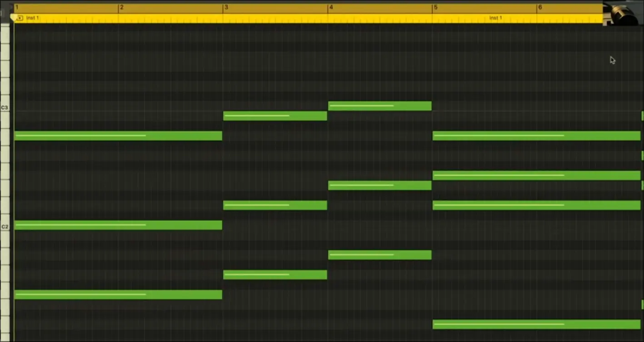Click the Inst 1 label near bar 5
Viewport: 644px width, 342px height.
tap(495, 18)
